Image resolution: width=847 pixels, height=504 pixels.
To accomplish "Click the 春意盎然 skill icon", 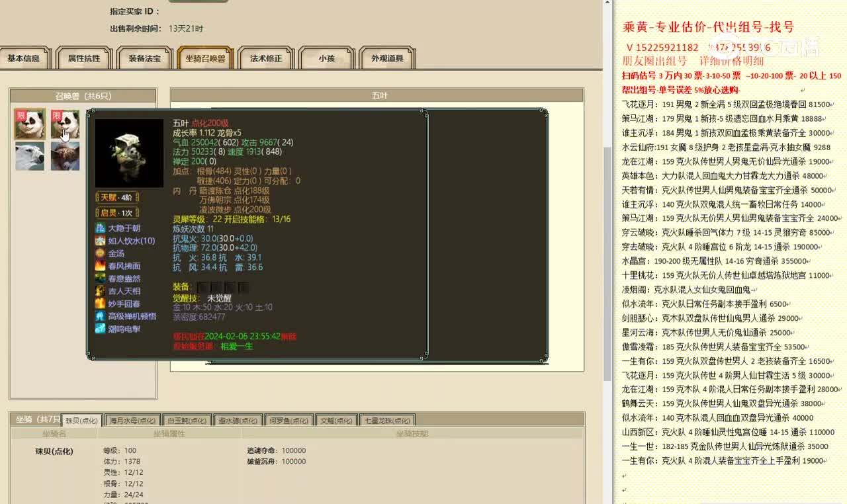I will tap(100, 278).
